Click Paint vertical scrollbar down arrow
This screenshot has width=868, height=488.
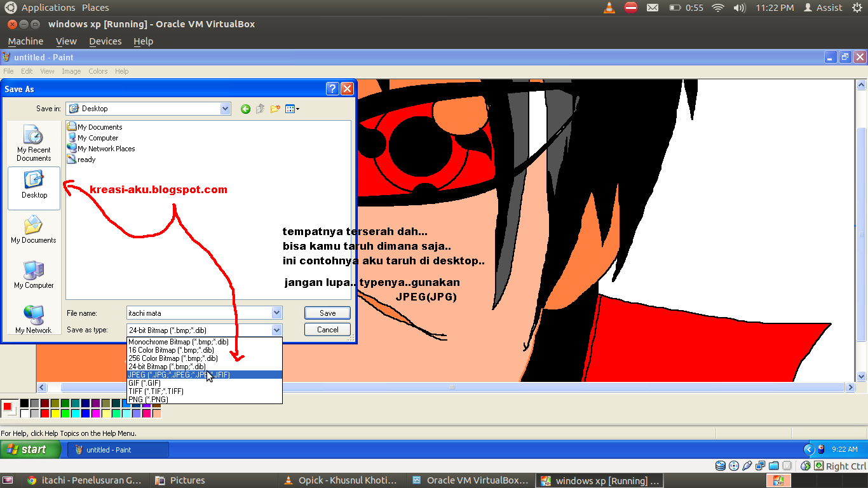pyautogui.click(x=862, y=376)
